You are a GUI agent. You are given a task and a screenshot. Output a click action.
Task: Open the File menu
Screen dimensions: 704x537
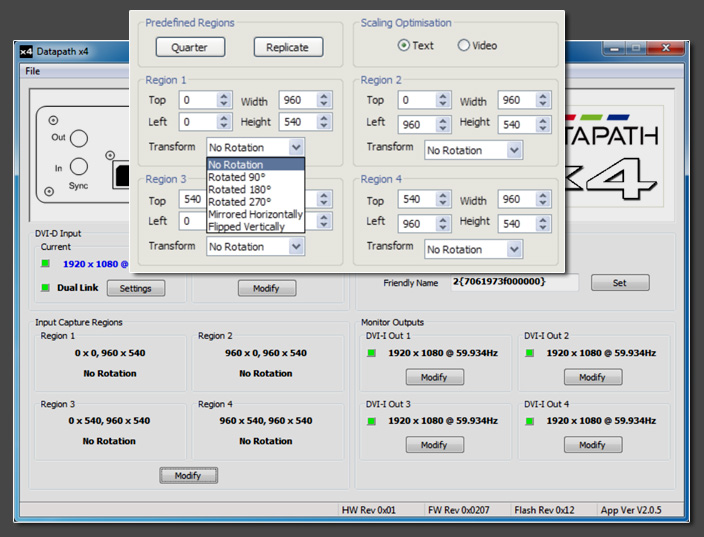(x=33, y=71)
